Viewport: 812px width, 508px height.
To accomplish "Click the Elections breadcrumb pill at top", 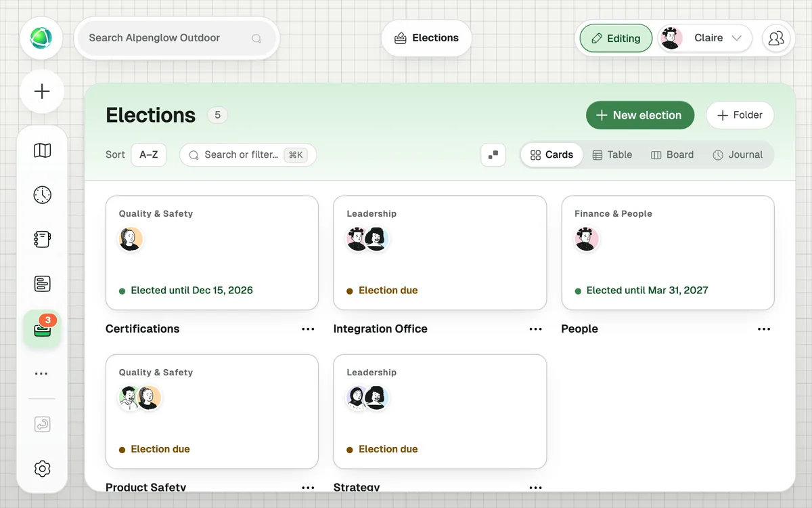I will 426,38.
